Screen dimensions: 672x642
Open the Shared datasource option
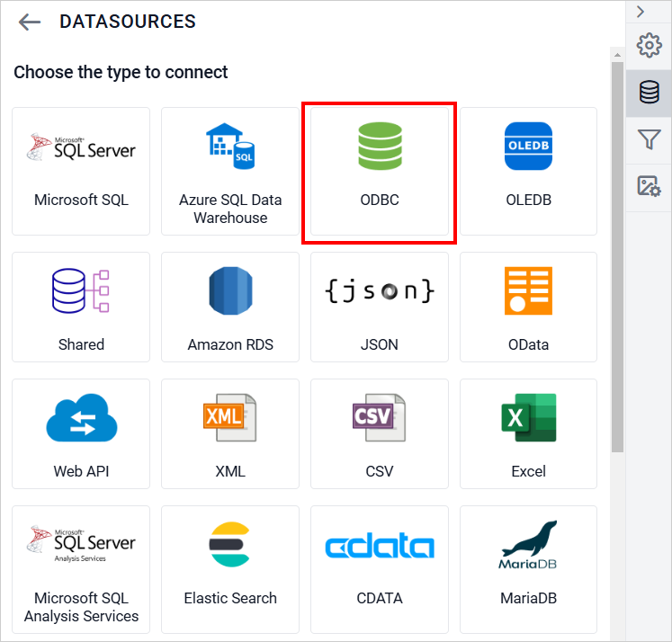click(x=81, y=307)
